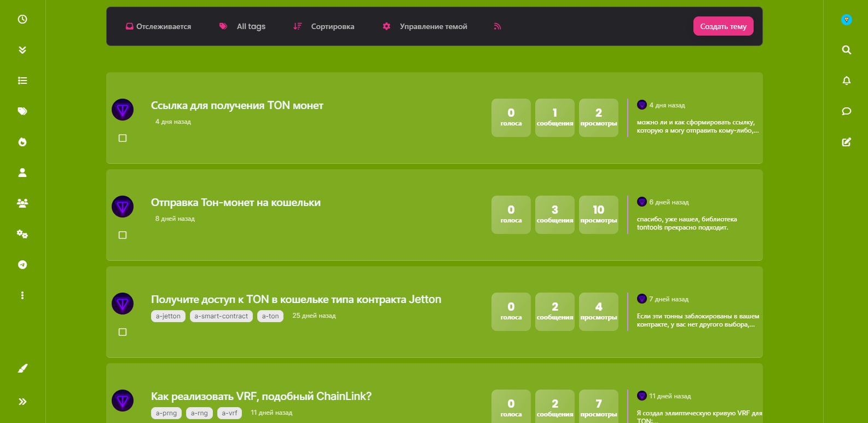Open the Сортировка dropdown
Screen dimensions: 868x423
pos(324,26)
